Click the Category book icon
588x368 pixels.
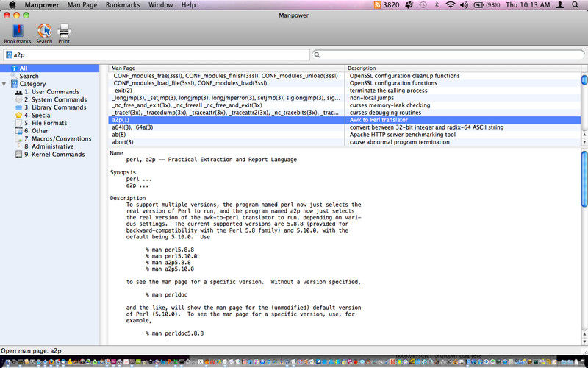14,84
